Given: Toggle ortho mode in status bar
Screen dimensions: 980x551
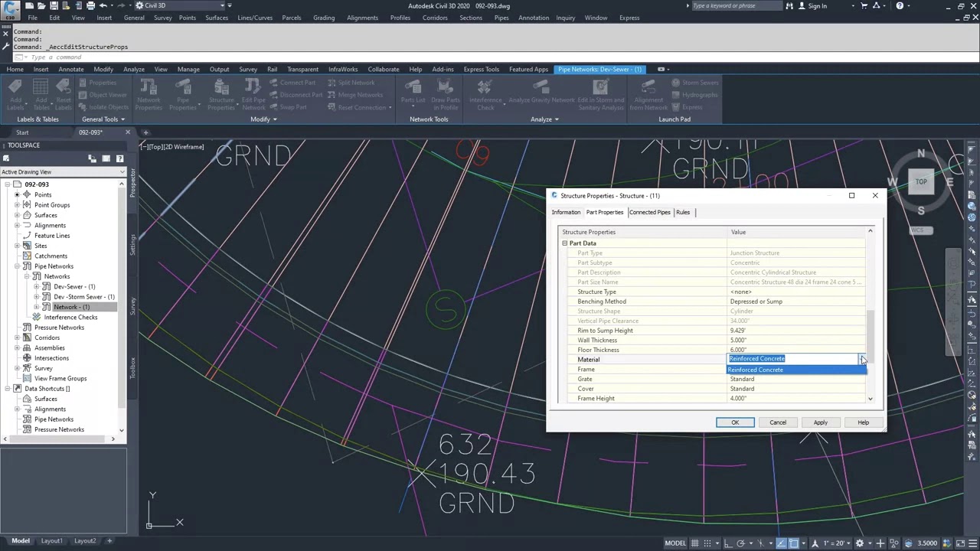Looking at the screenshot, I should (x=728, y=543).
